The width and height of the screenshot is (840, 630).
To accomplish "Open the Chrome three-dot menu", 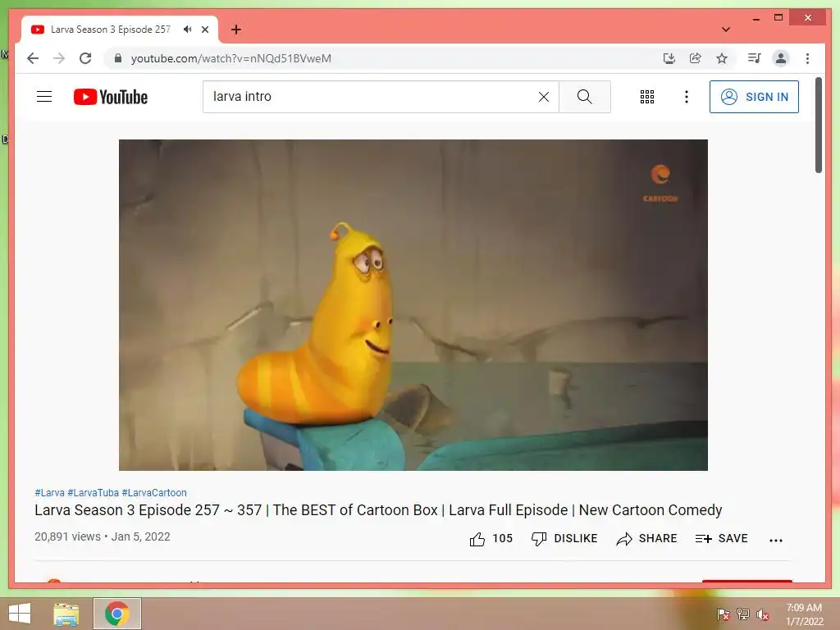I will [807, 58].
